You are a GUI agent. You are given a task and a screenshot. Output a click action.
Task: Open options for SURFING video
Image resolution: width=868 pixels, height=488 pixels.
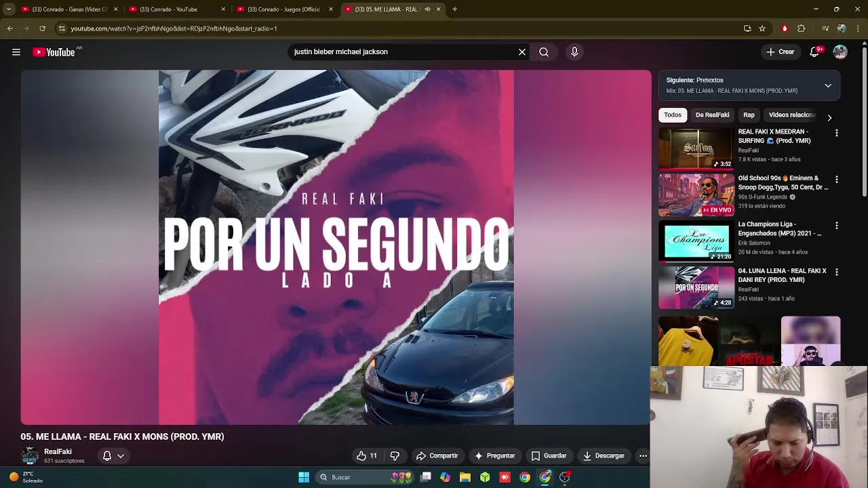(836, 133)
